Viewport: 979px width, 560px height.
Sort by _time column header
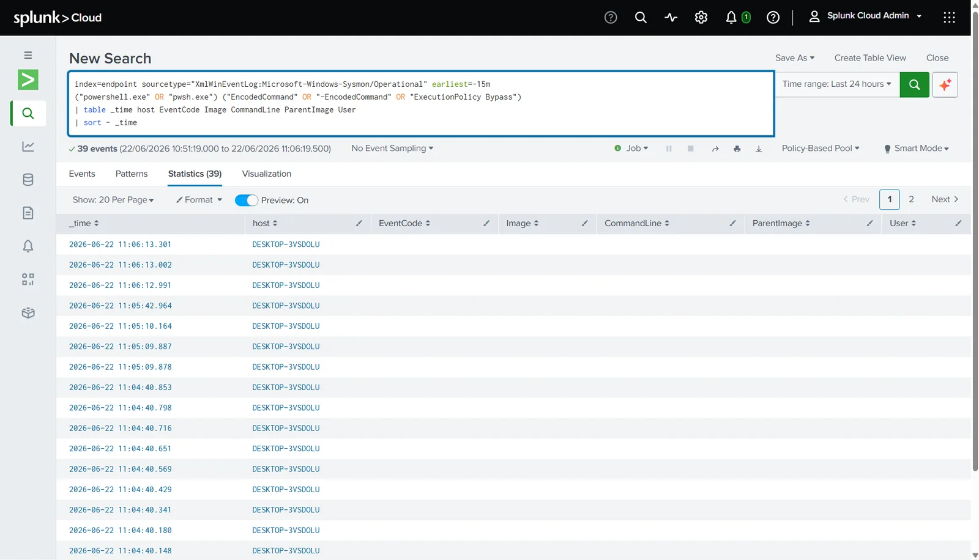tap(84, 223)
